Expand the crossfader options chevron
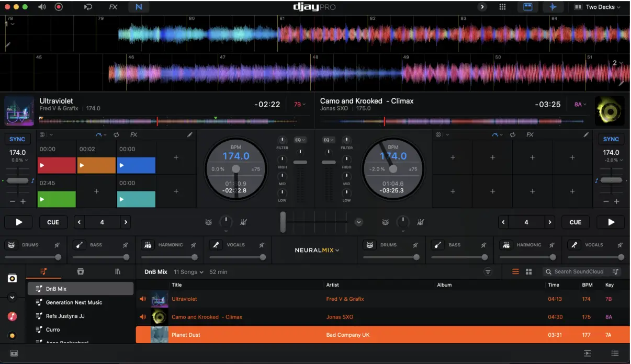The width and height of the screenshot is (631, 364). point(358,222)
